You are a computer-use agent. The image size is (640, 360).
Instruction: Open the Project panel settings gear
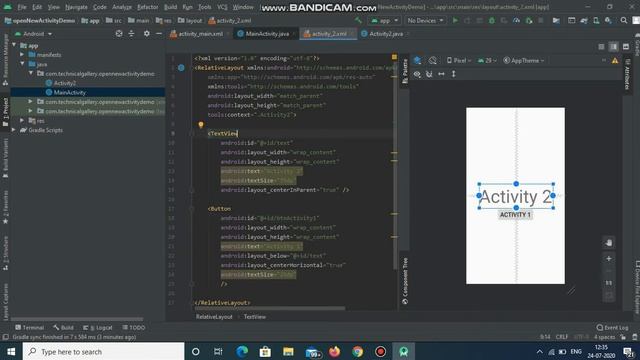pos(147,34)
